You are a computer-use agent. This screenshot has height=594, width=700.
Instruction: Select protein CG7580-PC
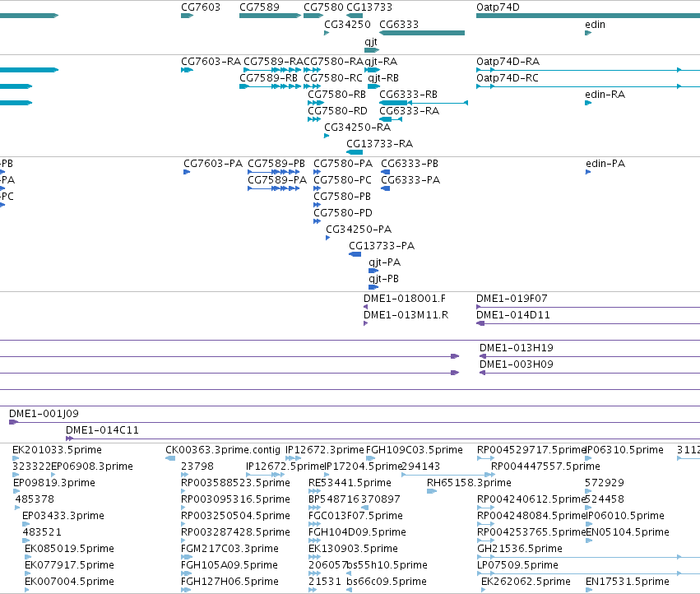(x=342, y=180)
